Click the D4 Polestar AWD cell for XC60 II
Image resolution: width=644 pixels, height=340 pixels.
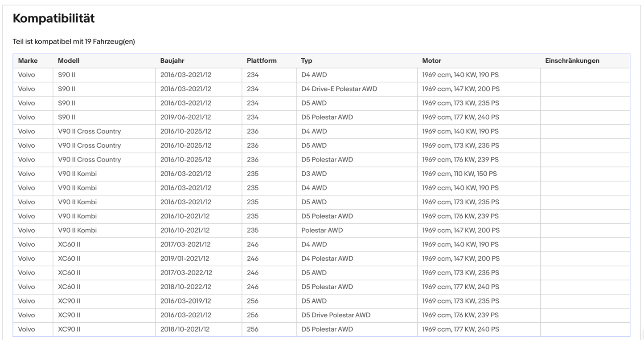[327, 259]
